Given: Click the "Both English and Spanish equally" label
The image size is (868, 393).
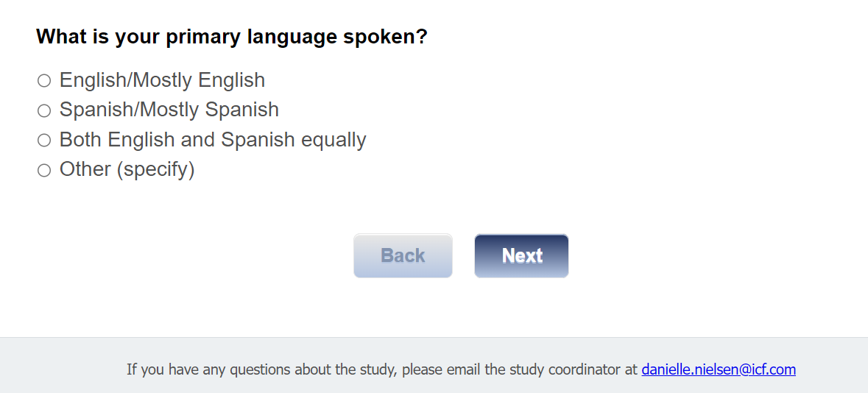Looking at the screenshot, I should (x=212, y=140).
